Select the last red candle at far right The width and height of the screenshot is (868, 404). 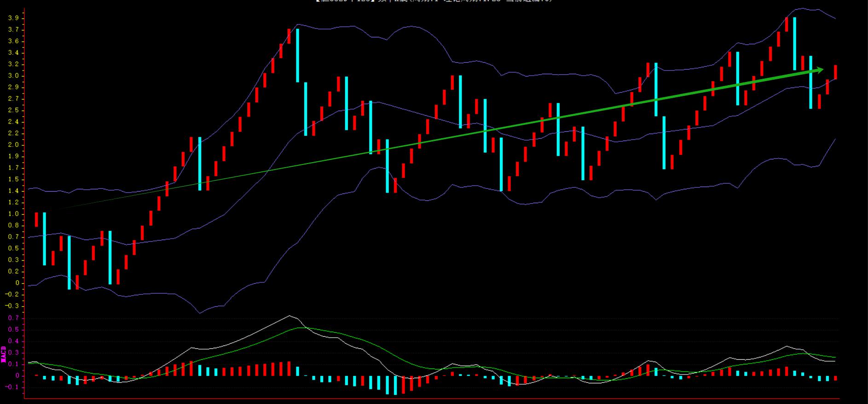click(835, 72)
